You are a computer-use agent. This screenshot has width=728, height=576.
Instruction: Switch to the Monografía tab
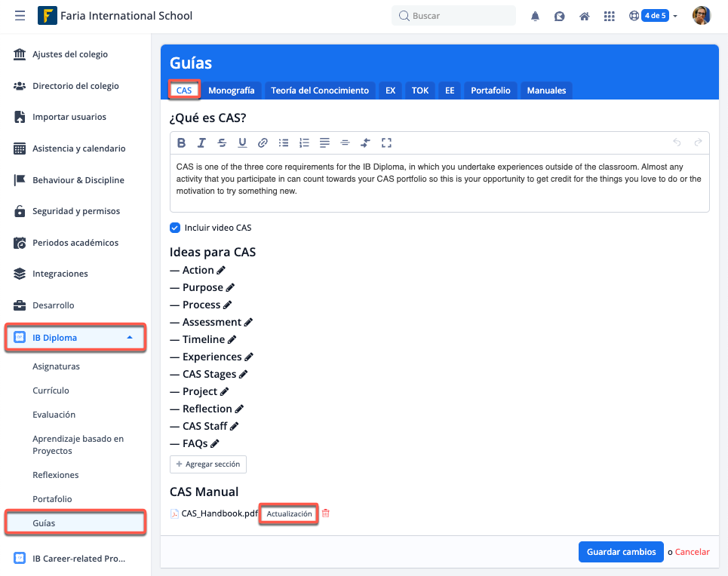point(231,90)
